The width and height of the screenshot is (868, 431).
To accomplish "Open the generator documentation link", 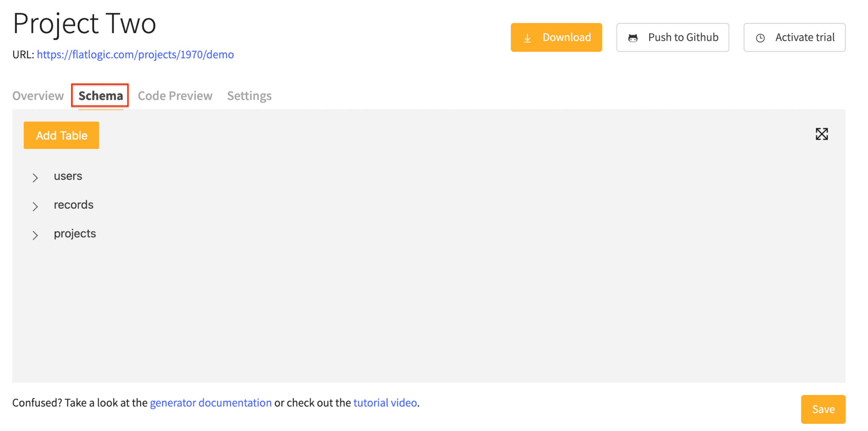I will (211, 403).
